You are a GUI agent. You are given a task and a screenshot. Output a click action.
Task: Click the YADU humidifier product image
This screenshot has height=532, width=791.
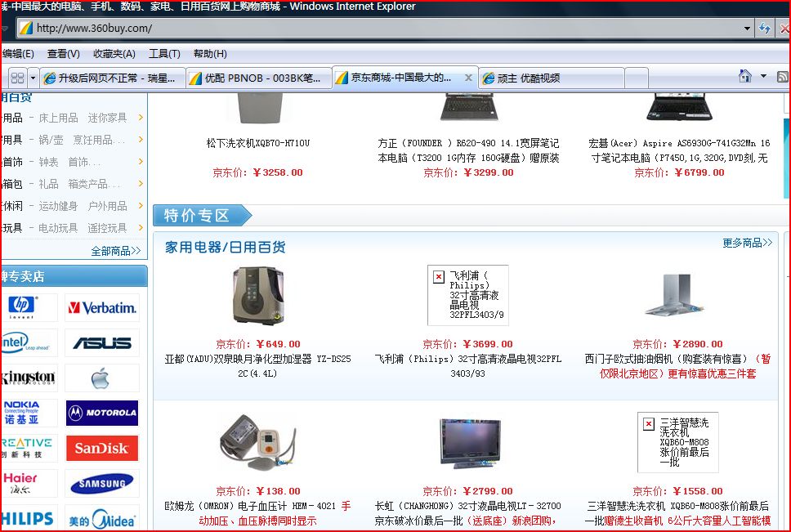point(257,296)
